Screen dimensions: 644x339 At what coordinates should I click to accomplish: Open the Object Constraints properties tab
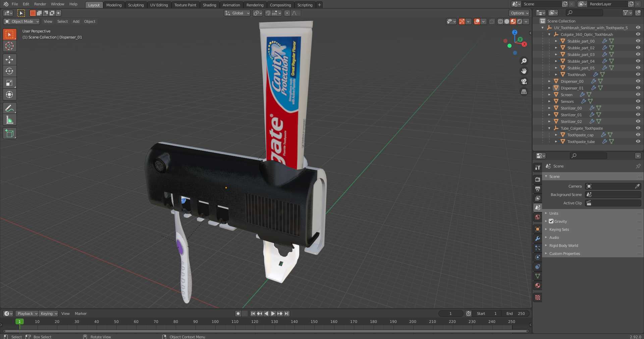[538, 267]
